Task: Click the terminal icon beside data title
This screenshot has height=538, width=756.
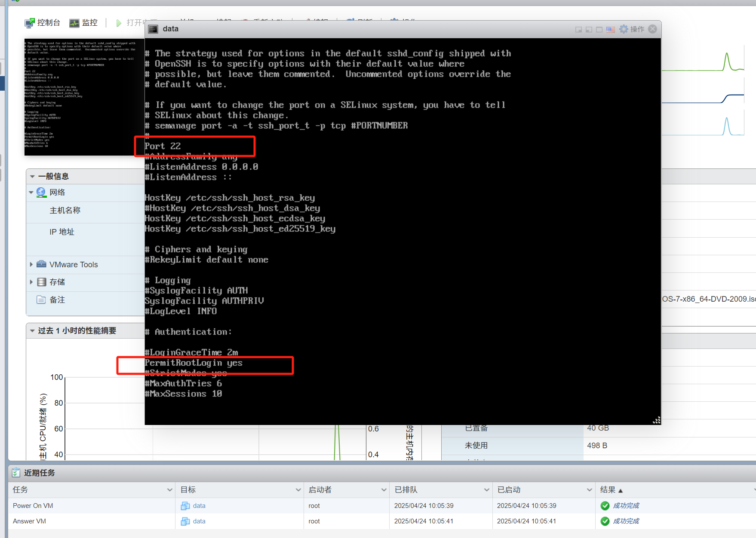Action: (x=153, y=29)
